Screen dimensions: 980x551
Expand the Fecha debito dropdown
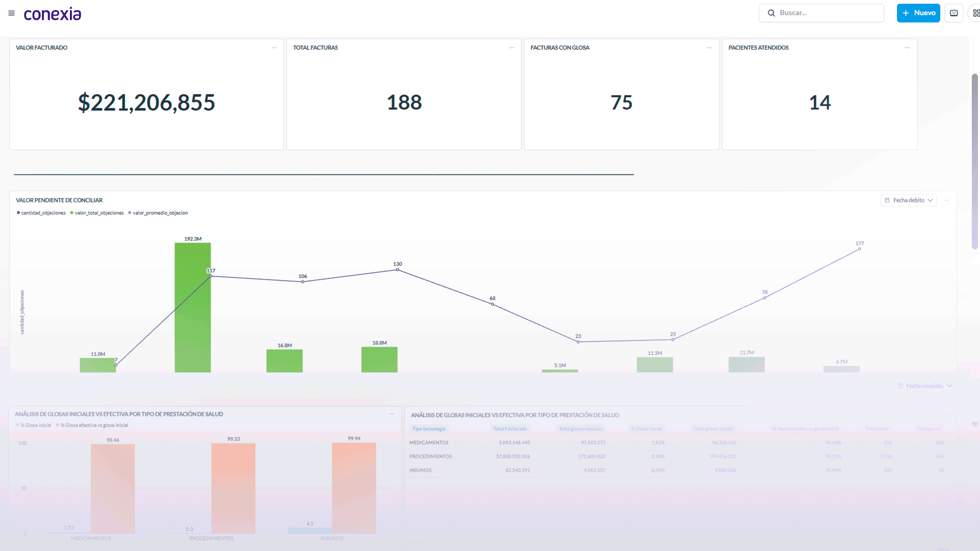909,201
